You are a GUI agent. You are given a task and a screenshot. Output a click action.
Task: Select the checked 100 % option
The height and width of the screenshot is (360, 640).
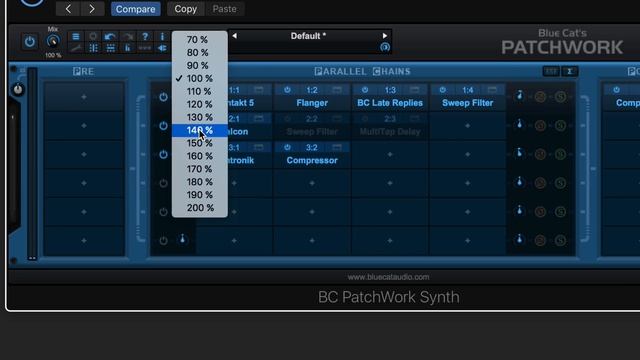200,78
